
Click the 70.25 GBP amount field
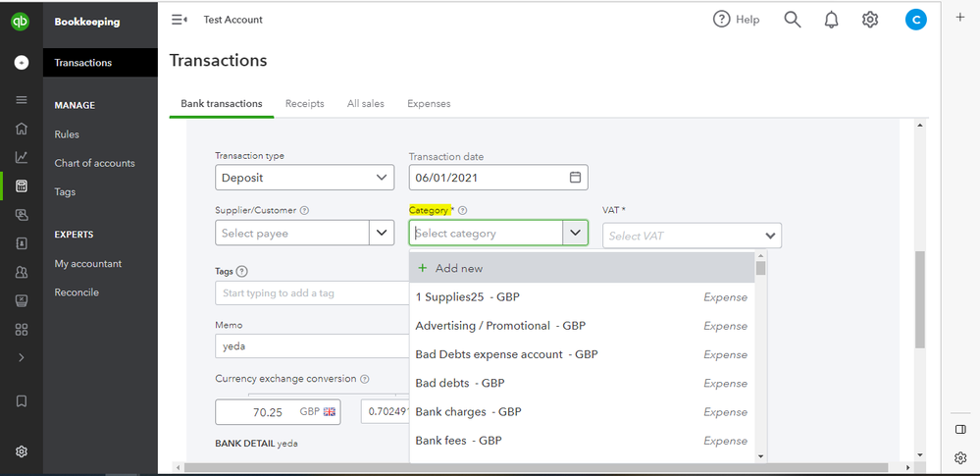point(278,412)
